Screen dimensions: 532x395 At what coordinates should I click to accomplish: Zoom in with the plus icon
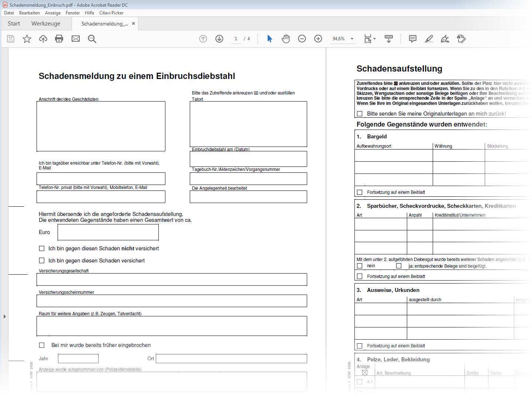click(318, 39)
